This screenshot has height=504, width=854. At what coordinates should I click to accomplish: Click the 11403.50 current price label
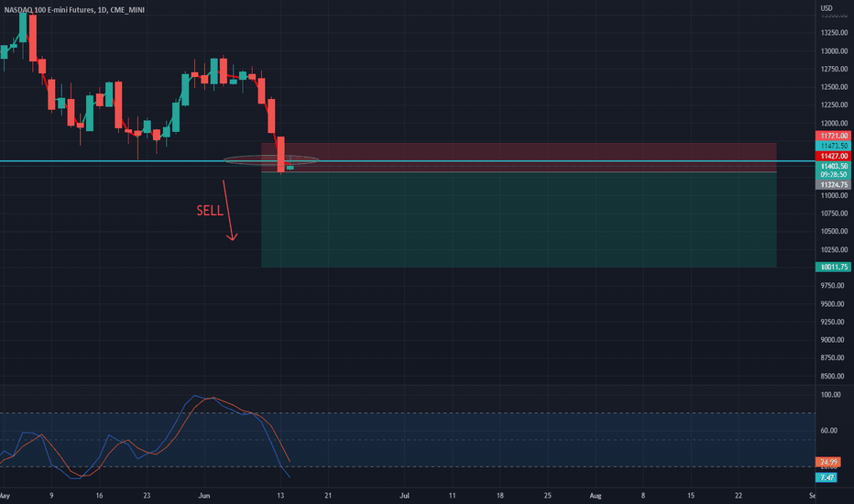pyautogui.click(x=833, y=166)
